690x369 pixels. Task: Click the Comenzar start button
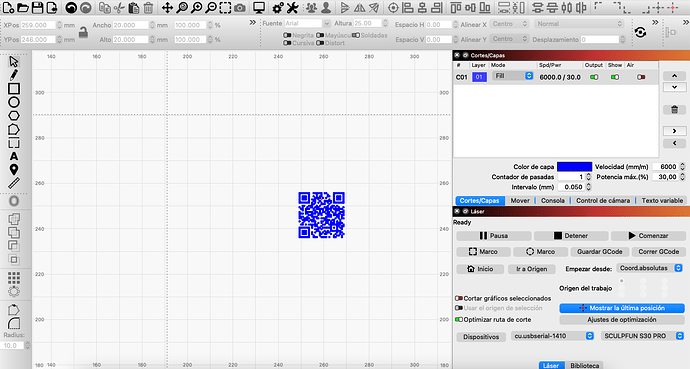(x=648, y=236)
